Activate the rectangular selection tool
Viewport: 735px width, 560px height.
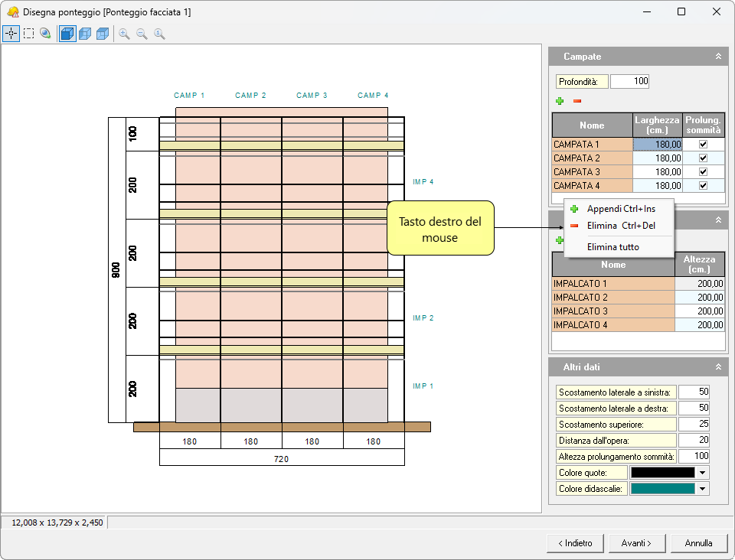[28, 34]
